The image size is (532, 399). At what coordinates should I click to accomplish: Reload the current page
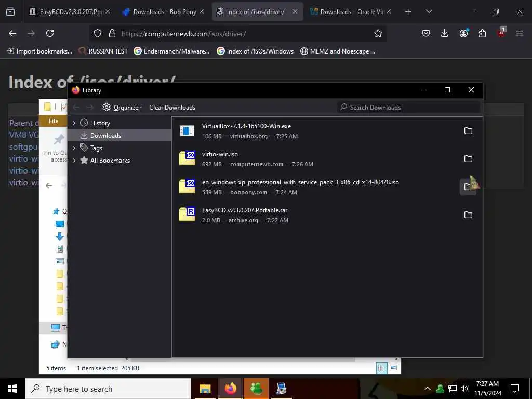pos(50,33)
